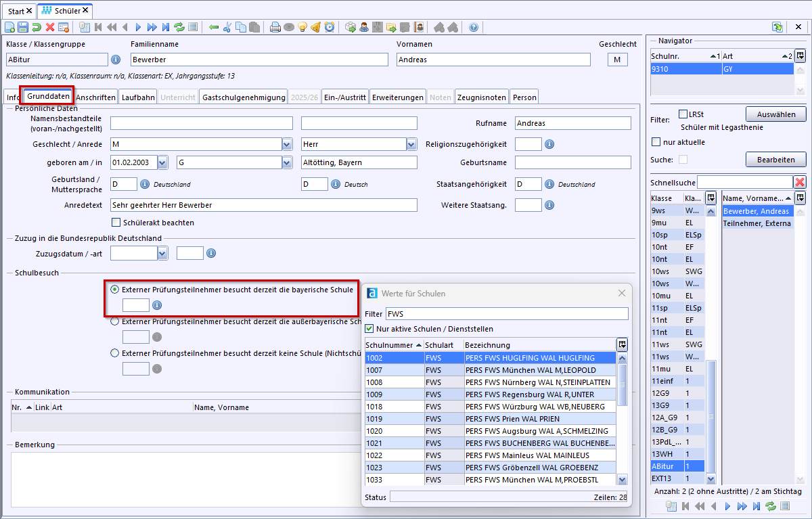
Task: Click the Save (floppy disk) toolbar icon
Action: point(23,27)
